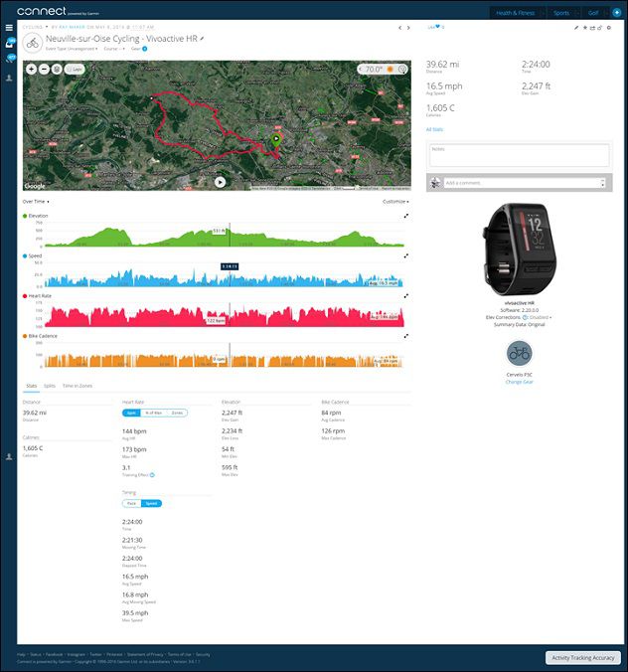
Task: Go to previous activity arrow
Action: [x=400, y=28]
